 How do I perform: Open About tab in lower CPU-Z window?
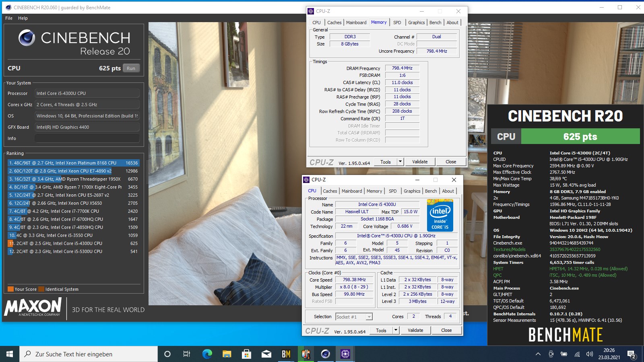tap(448, 191)
